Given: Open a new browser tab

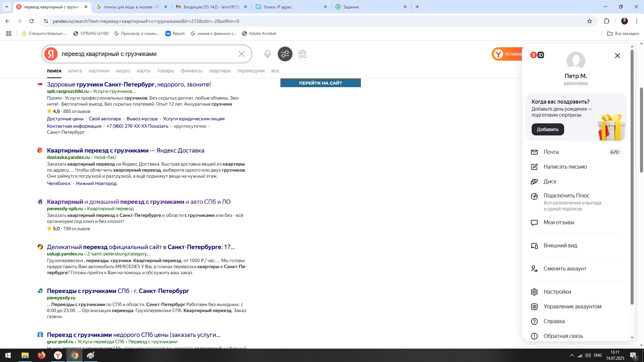Looking at the screenshot, I should tap(417, 7).
